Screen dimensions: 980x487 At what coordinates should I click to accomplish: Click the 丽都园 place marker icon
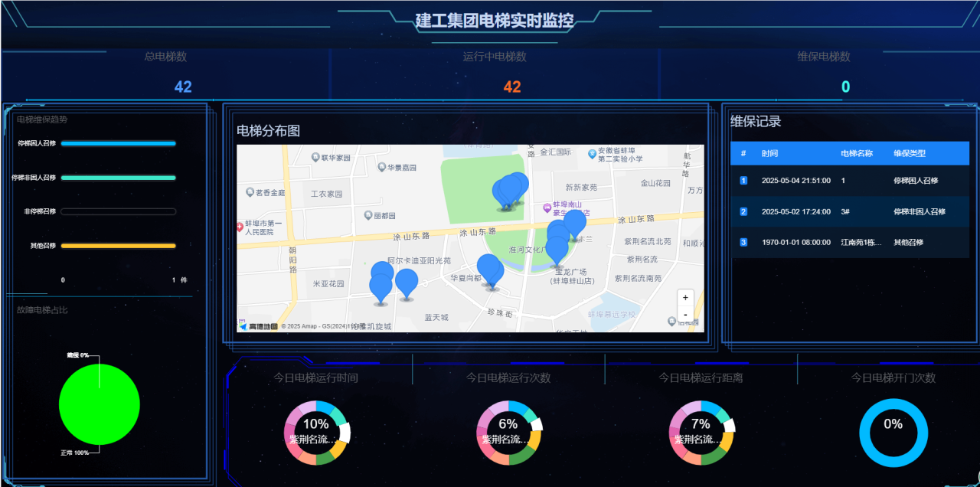[x=369, y=216]
